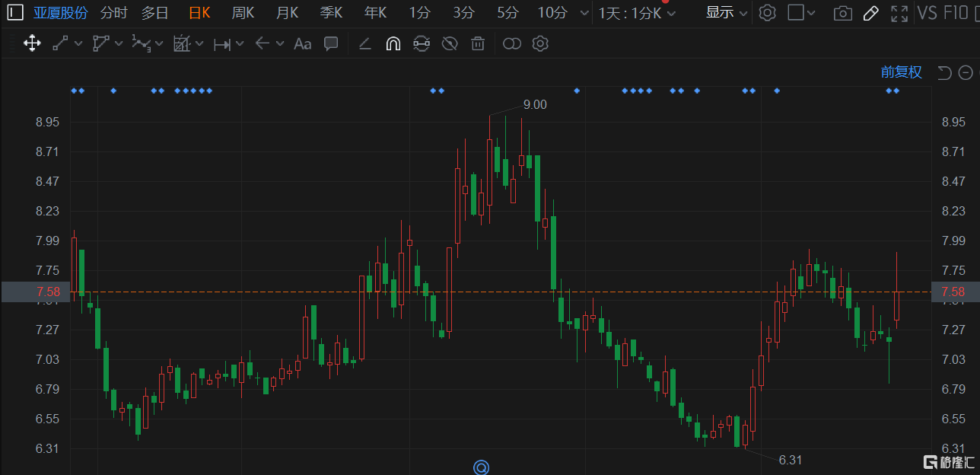This screenshot has width=980, height=475.
Task: Take a chart screenshot with camera icon
Action: [x=842, y=13]
